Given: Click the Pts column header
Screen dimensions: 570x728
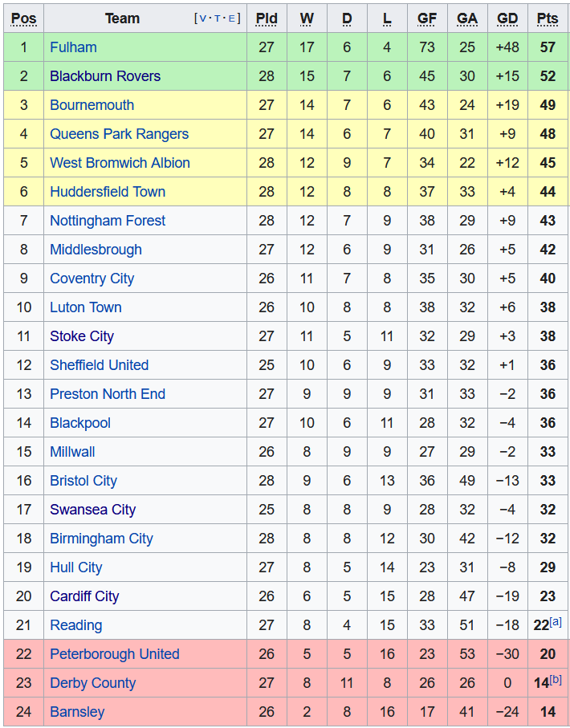Looking at the screenshot, I should coord(548,18).
